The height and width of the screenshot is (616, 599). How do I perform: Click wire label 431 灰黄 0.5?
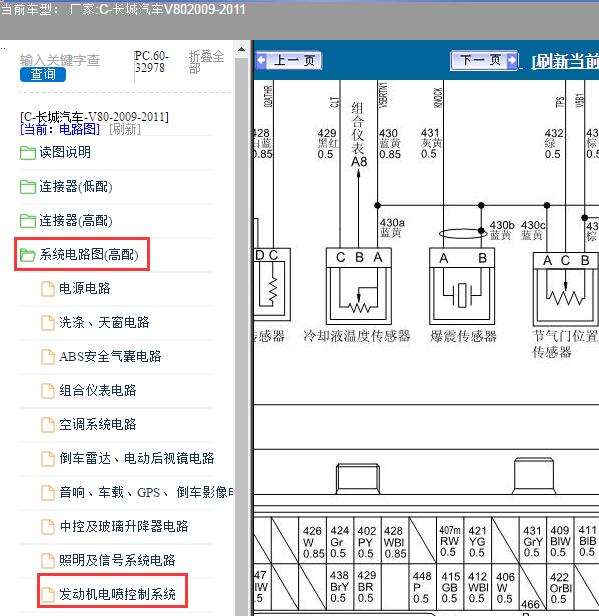[431, 144]
